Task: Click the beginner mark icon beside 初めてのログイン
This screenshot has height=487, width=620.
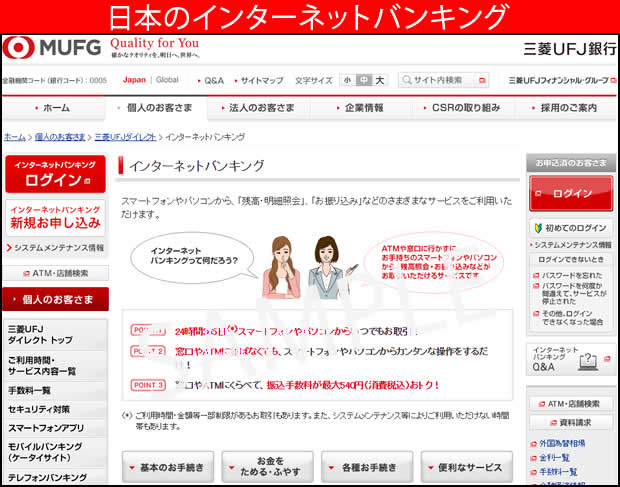Action: coord(538,228)
